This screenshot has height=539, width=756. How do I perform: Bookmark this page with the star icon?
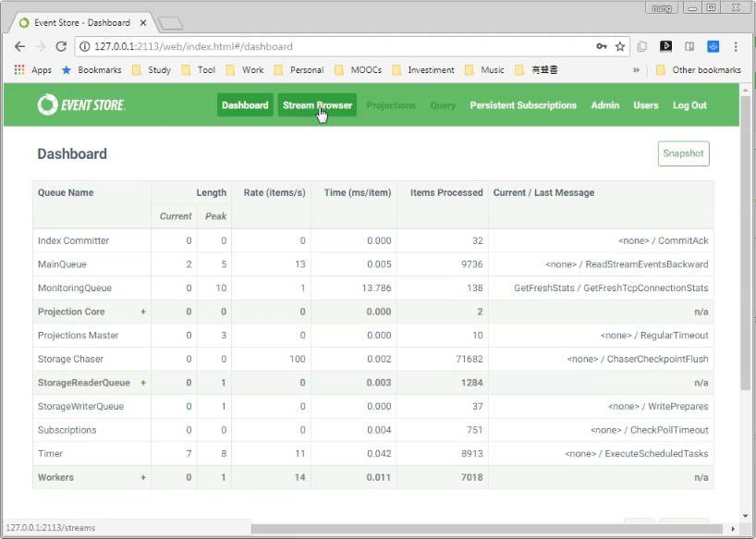point(620,47)
